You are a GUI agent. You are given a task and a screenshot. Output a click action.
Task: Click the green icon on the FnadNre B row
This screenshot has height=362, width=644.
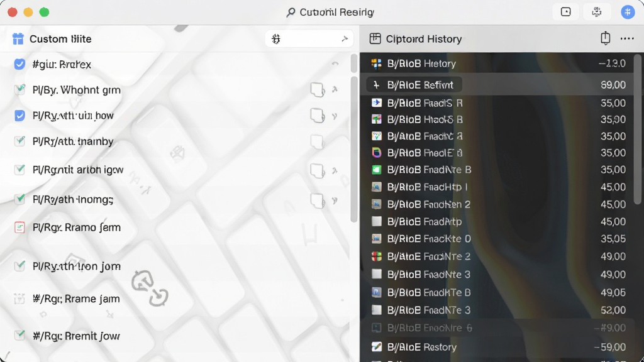pyautogui.click(x=376, y=170)
